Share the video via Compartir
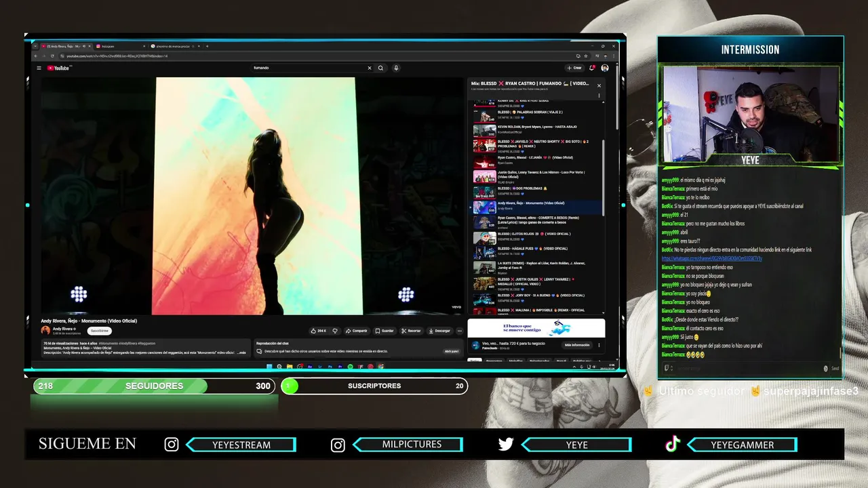This screenshot has height=488, width=868. coord(357,331)
